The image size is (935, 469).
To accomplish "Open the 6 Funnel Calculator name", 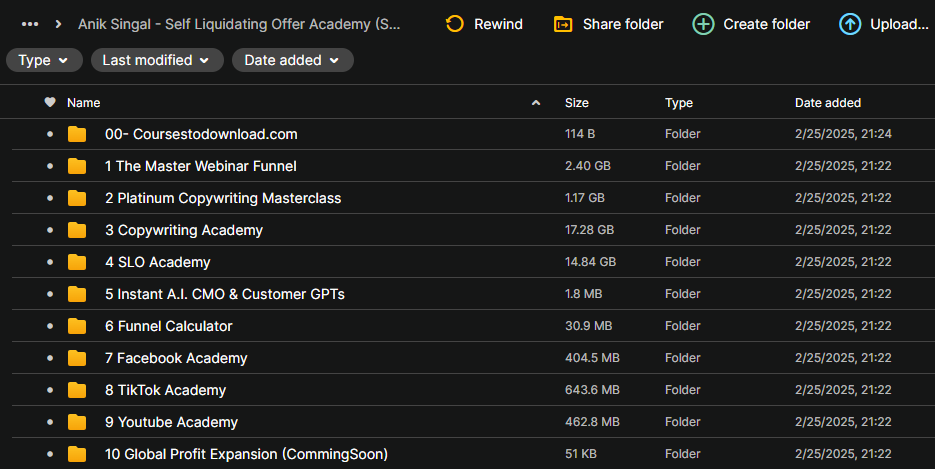I will coord(169,326).
